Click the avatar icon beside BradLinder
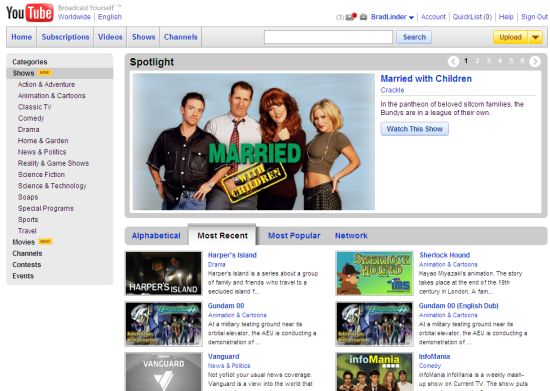 [363, 16]
